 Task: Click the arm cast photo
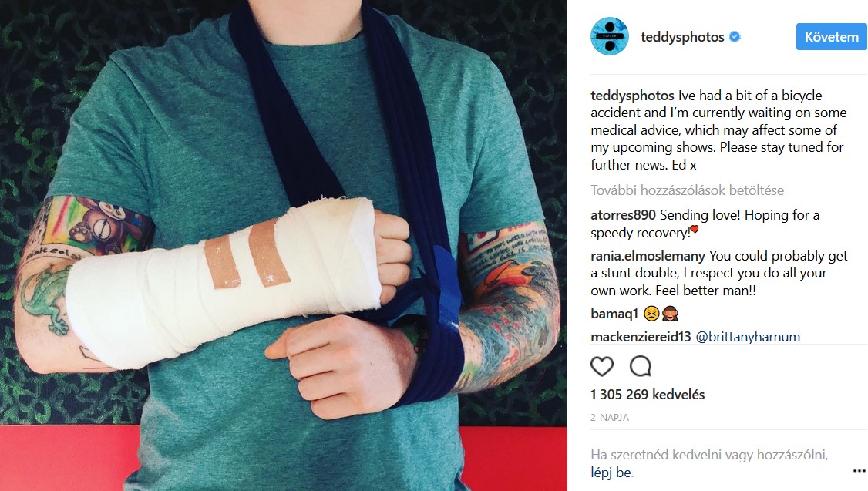coord(284,245)
